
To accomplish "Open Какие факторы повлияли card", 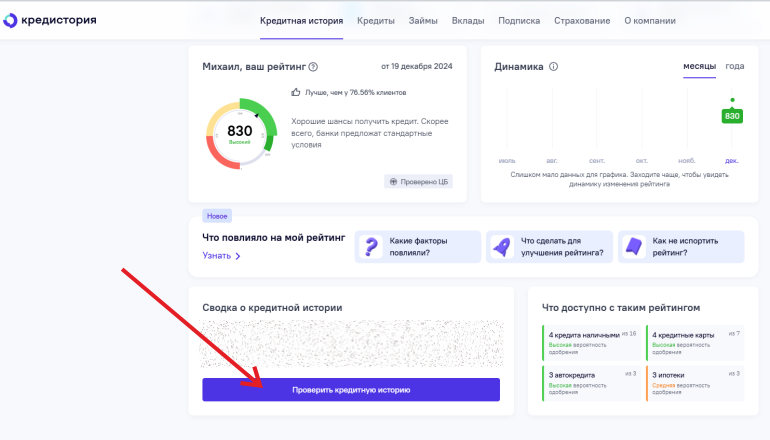I will [x=416, y=247].
